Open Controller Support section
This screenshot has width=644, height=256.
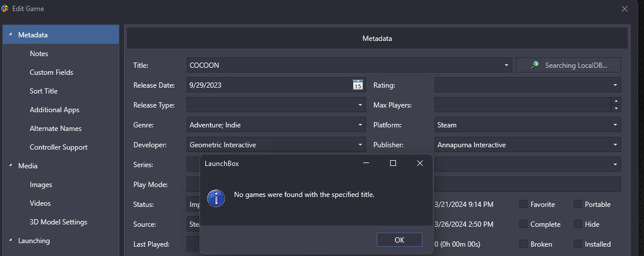[x=58, y=147]
